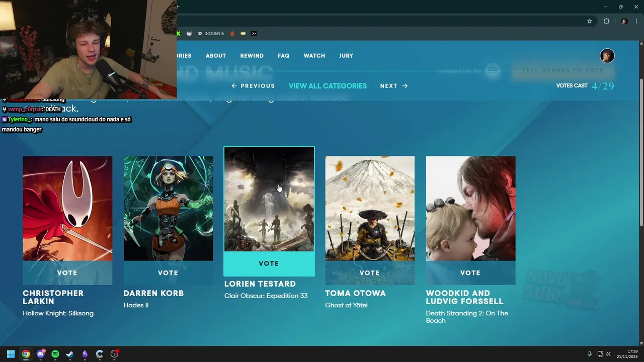Click the page's vertical scrollbar
Image resolution: width=644 pixels, height=362 pixels.
point(641,152)
